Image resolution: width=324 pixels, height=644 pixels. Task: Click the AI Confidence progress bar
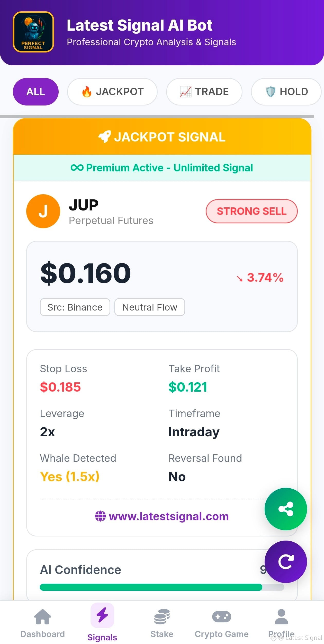point(162,587)
